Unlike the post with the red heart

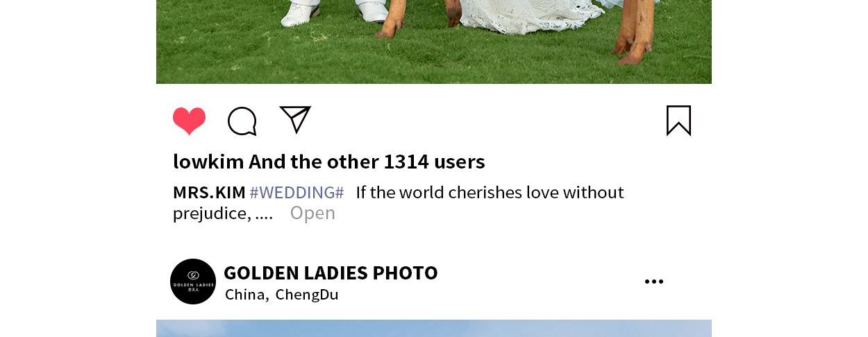pos(189,121)
